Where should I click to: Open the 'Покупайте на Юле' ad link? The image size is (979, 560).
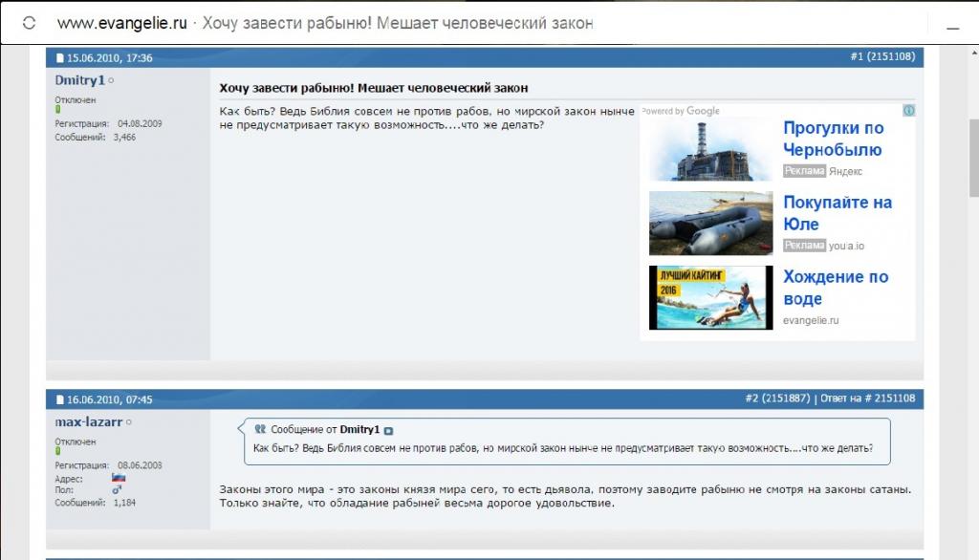coord(838,213)
